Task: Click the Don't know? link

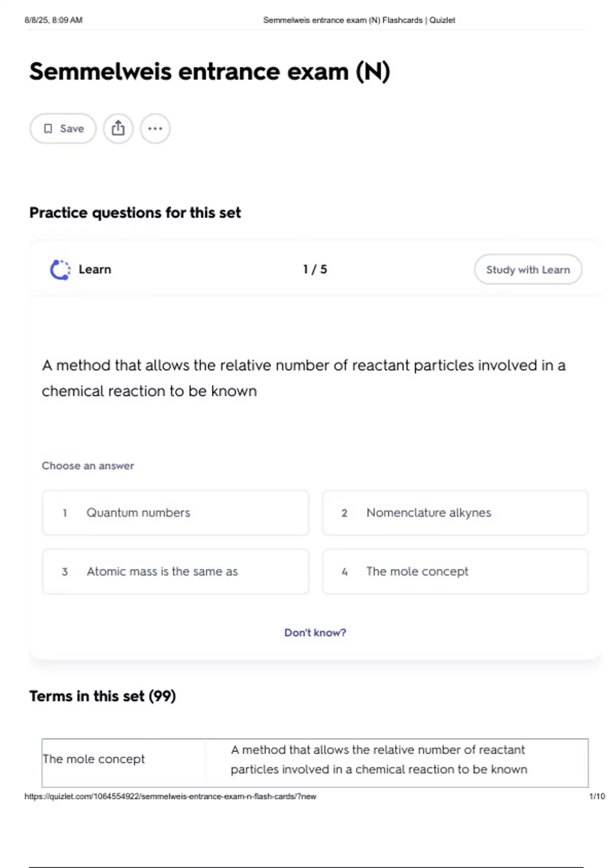Action: [x=315, y=633]
